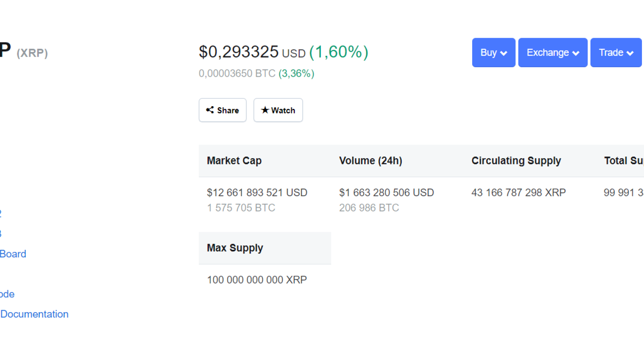644x362 pixels.
Task: Click the Watch button
Action: tap(278, 110)
